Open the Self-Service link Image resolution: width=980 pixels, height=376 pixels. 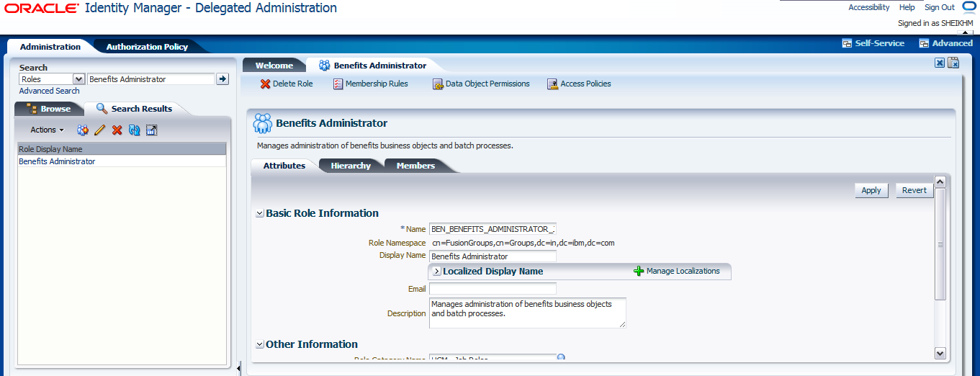(x=873, y=43)
